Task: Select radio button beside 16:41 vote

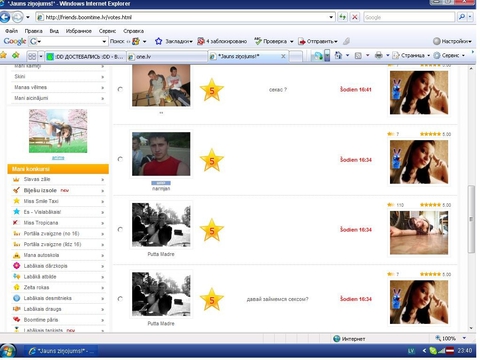Action: (120, 89)
